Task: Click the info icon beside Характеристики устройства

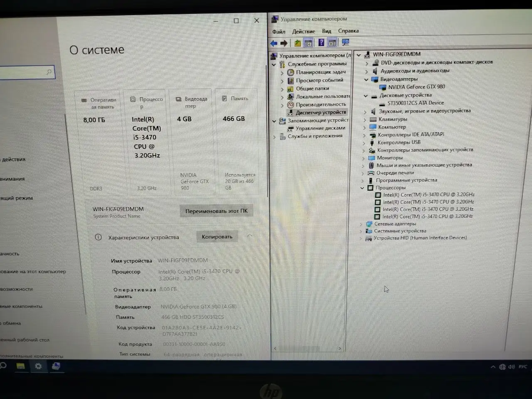Action: pyautogui.click(x=98, y=237)
